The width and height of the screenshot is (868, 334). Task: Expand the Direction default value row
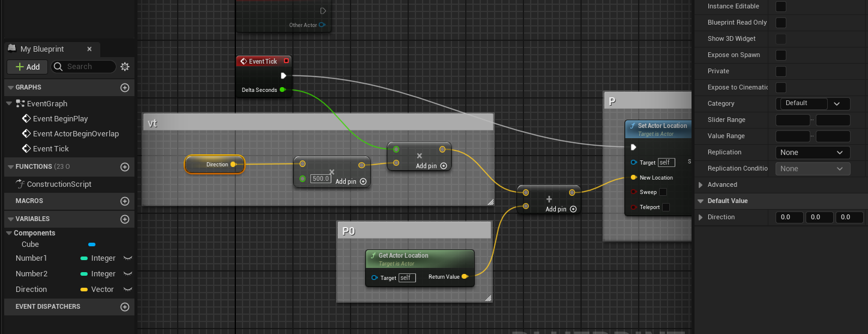[x=701, y=217]
